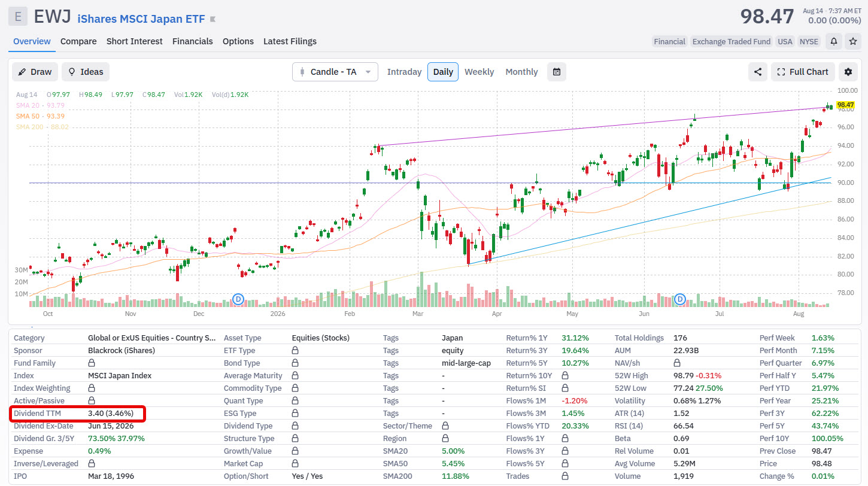
Task: Open the Latest Filings tab
Action: point(290,41)
